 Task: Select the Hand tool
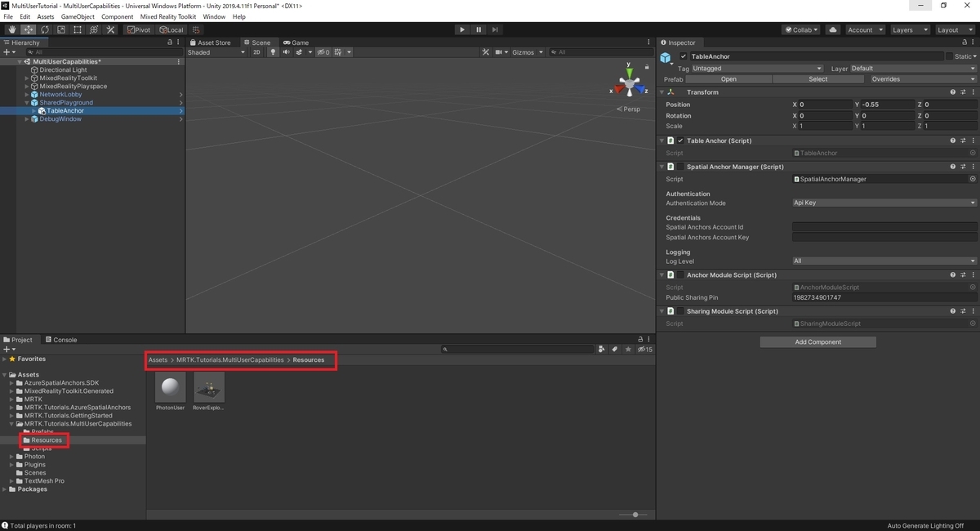pos(12,29)
